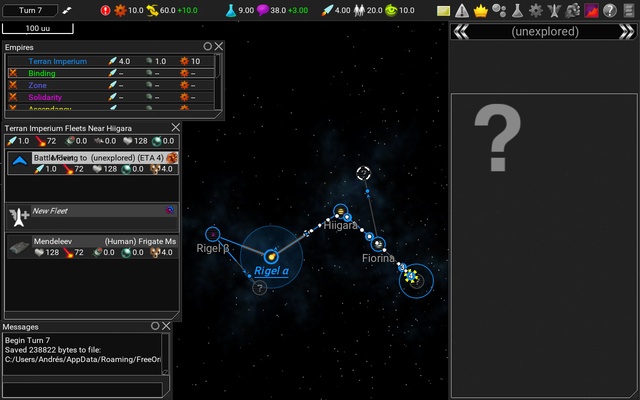Go to next system with right double arrow
The image size is (640, 400).
(x=627, y=31)
